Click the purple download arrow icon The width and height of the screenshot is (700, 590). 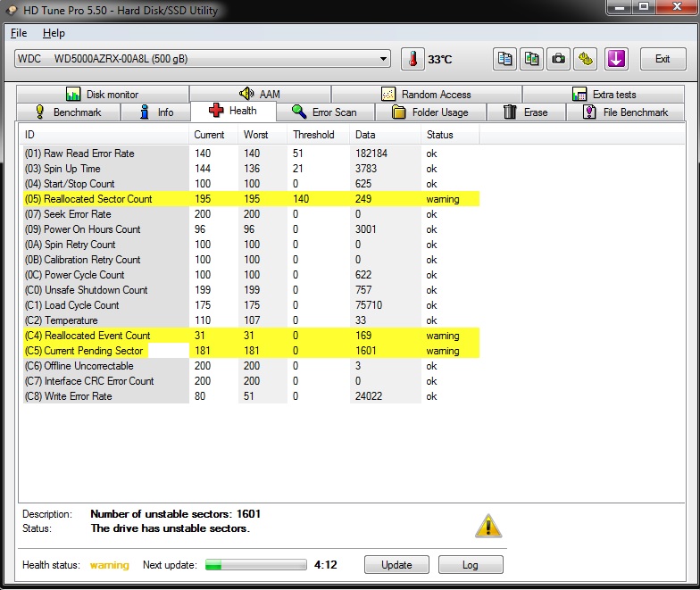click(x=616, y=59)
